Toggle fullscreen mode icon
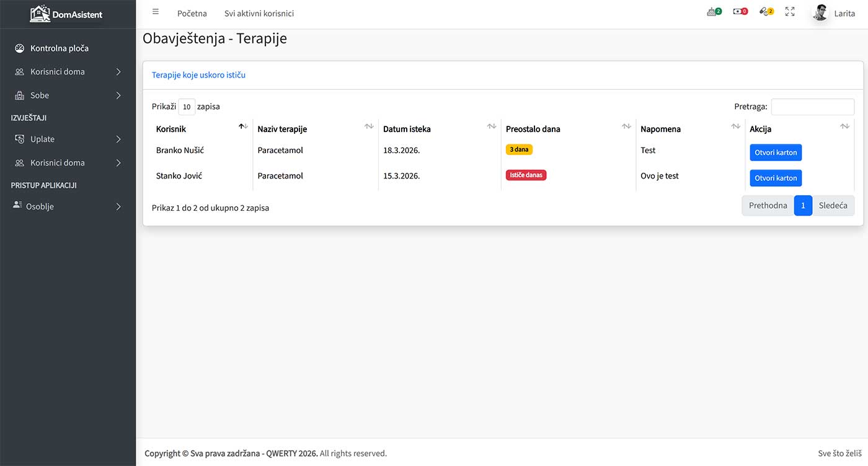 pos(790,12)
